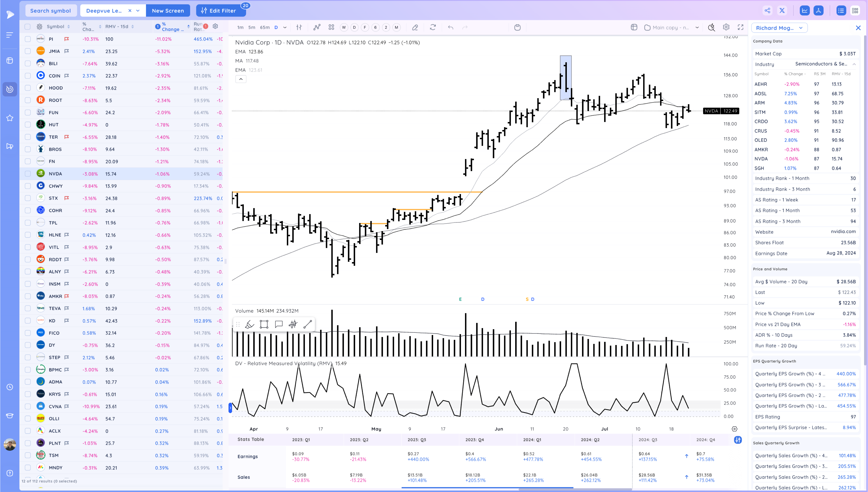Image resolution: width=868 pixels, height=492 pixels.
Task: Toggle fullscreen chart icon
Action: pos(741,27)
